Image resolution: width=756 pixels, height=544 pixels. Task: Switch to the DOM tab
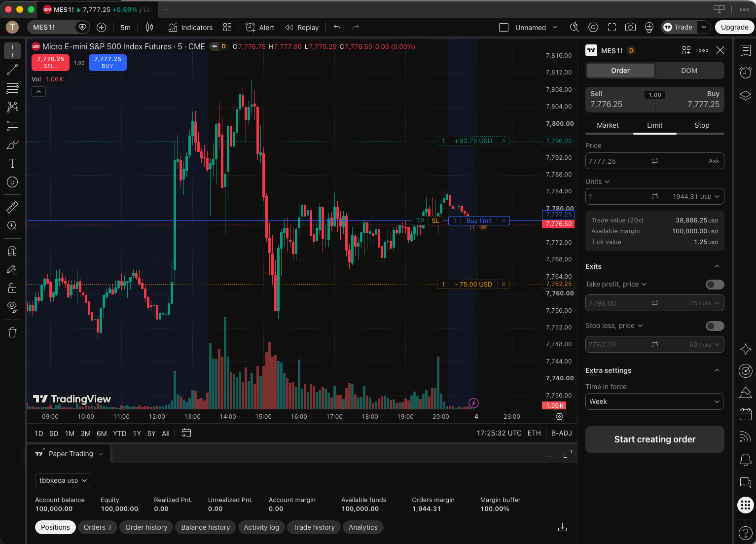(x=689, y=71)
